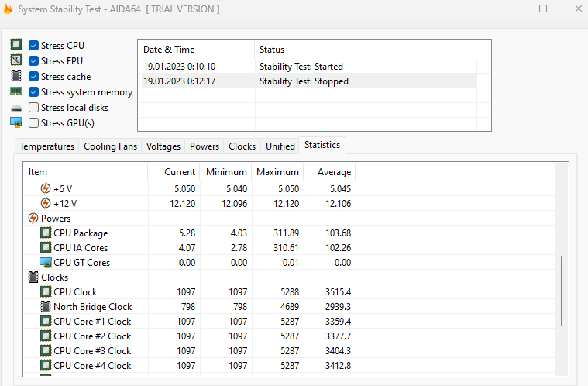Switch to the Voltages tab
588x386 pixels.
(163, 146)
